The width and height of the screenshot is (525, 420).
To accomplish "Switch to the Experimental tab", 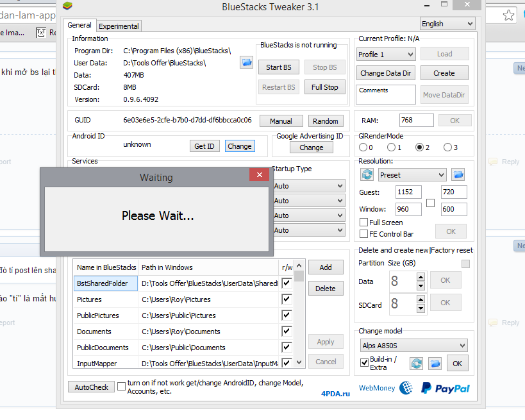I will pos(119,26).
